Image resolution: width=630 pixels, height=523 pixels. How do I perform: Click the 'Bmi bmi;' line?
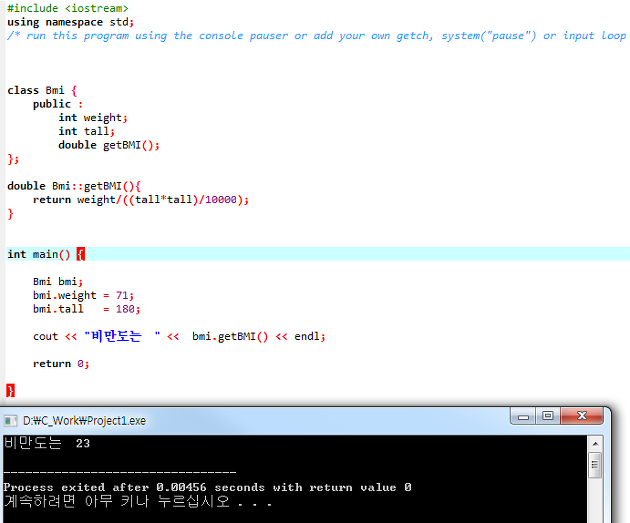(57, 281)
